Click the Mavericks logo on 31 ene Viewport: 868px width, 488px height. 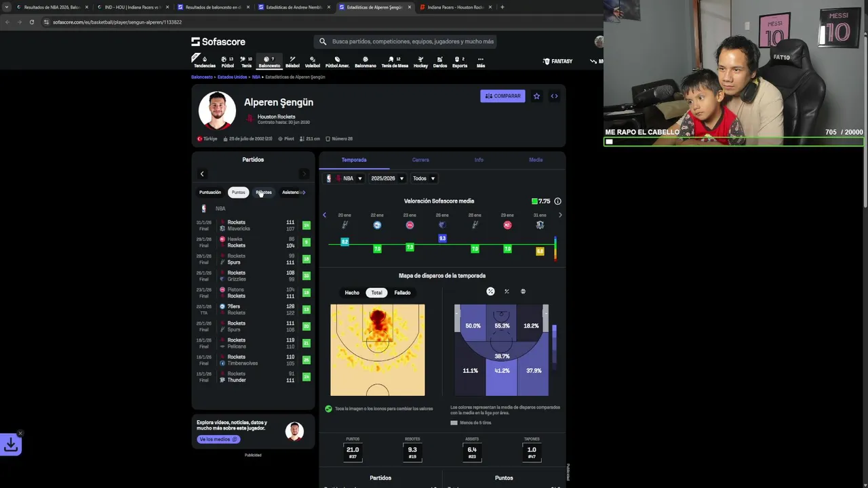(x=540, y=225)
